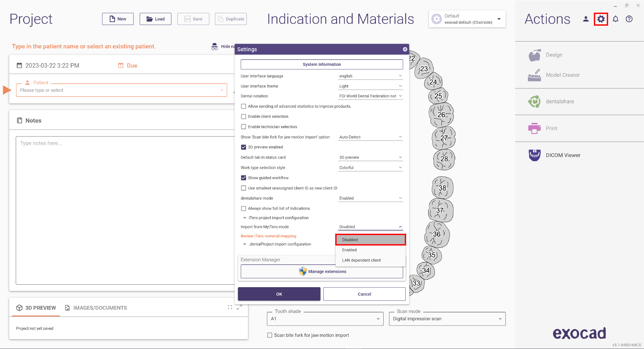This screenshot has height=349, width=644.
Task: Open Review iTero material mapping link
Action: (x=269, y=236)
